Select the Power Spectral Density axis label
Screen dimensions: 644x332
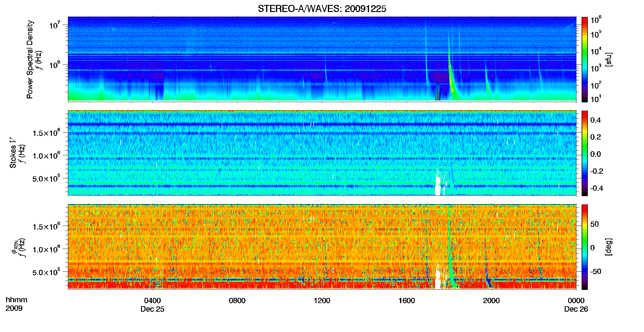(x=30, y=59)
